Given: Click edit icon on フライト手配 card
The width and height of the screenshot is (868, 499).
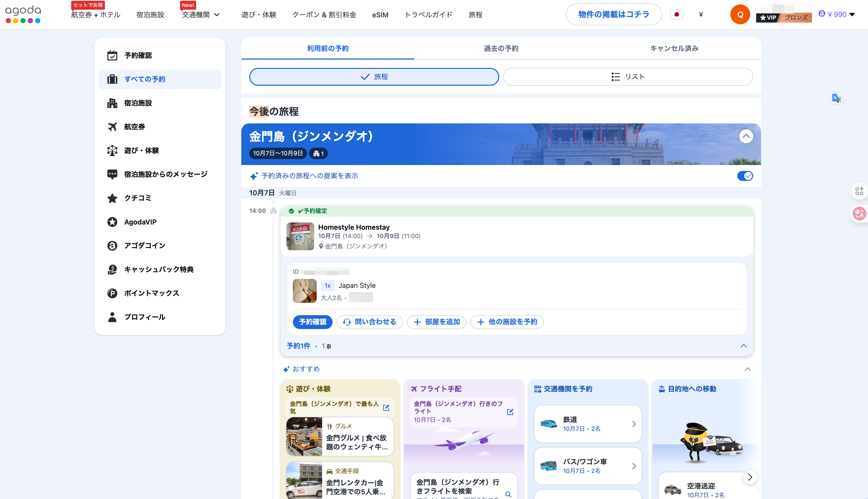Looking at the screenshot, I should [510, 412].
